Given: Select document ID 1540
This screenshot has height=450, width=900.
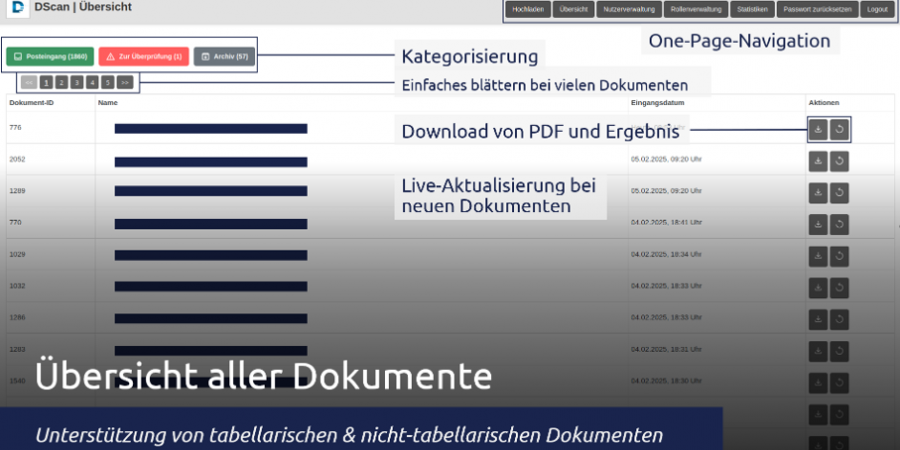Looking at the screenshot, I should point(17,380).
